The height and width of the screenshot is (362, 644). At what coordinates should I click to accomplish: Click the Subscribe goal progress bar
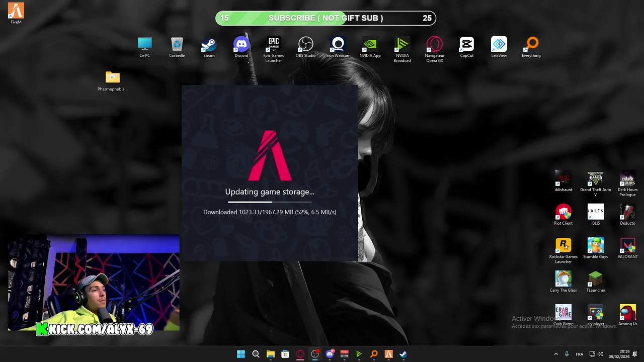point(326,18)
